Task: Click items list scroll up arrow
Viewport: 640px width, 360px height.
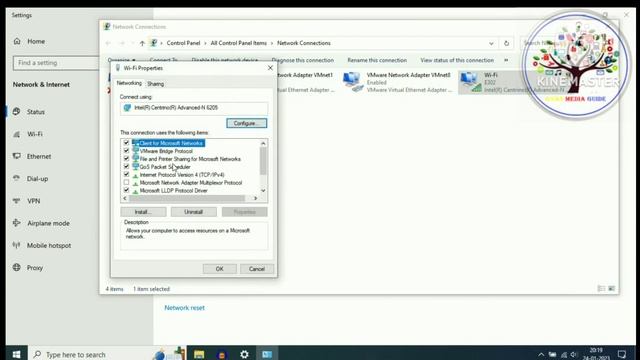Action: coord(263,143)
